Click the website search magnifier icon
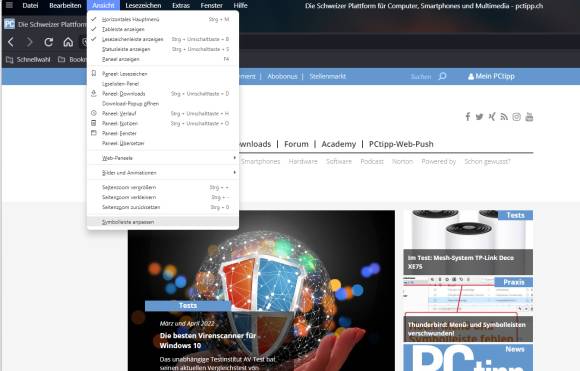The image size is (580, 371). point(442,76)
